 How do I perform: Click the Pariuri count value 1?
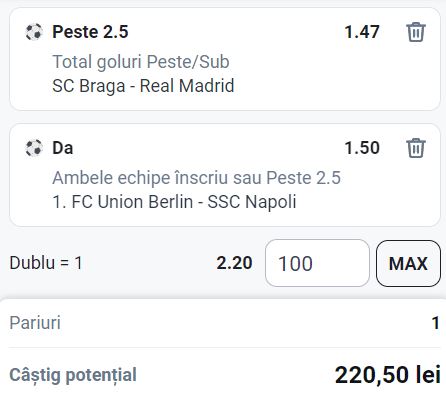pyautogui.click(x=435, y=323)
